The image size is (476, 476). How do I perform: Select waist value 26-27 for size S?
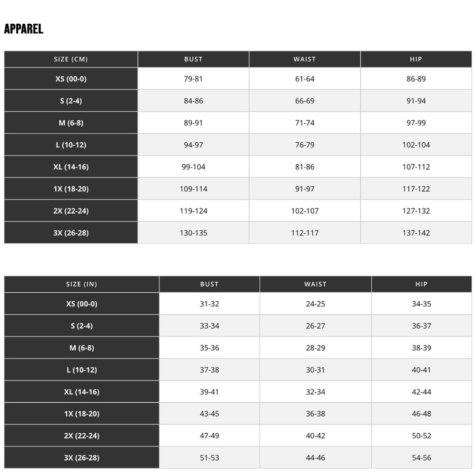tap(315, 326)
